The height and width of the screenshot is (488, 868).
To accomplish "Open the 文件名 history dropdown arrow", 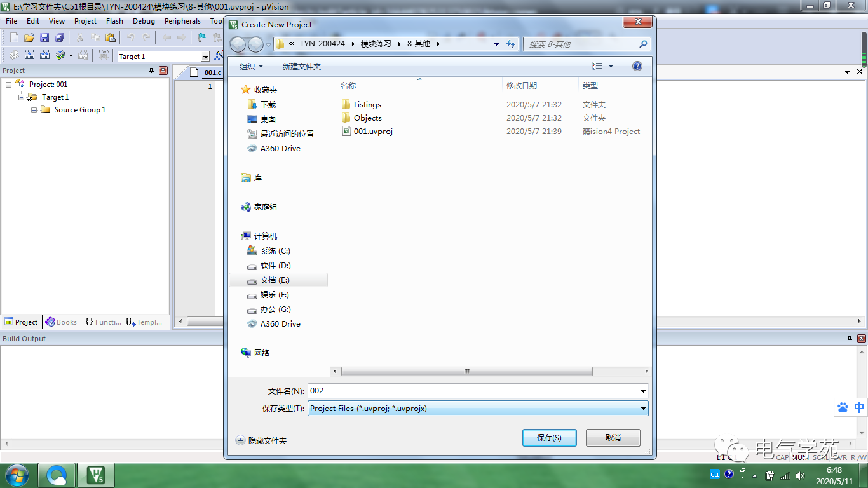I will click(643, 391).
